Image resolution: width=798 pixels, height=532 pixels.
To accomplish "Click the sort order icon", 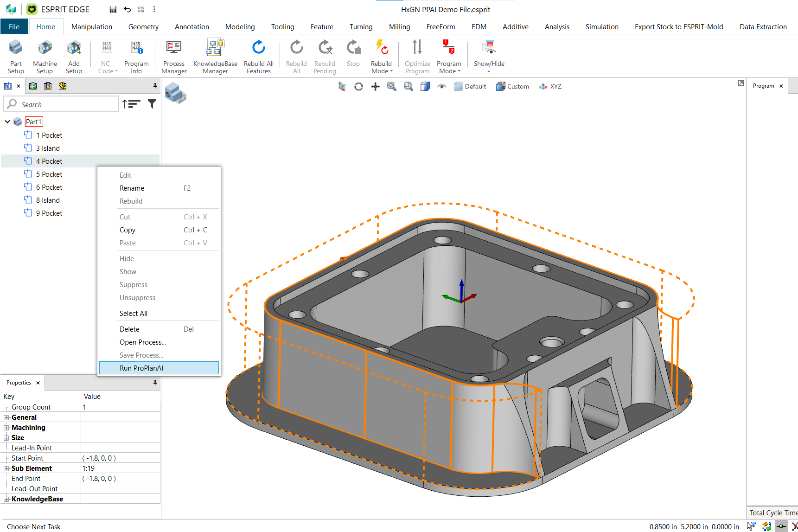I will pyautogui.click(x=131, y=104).
